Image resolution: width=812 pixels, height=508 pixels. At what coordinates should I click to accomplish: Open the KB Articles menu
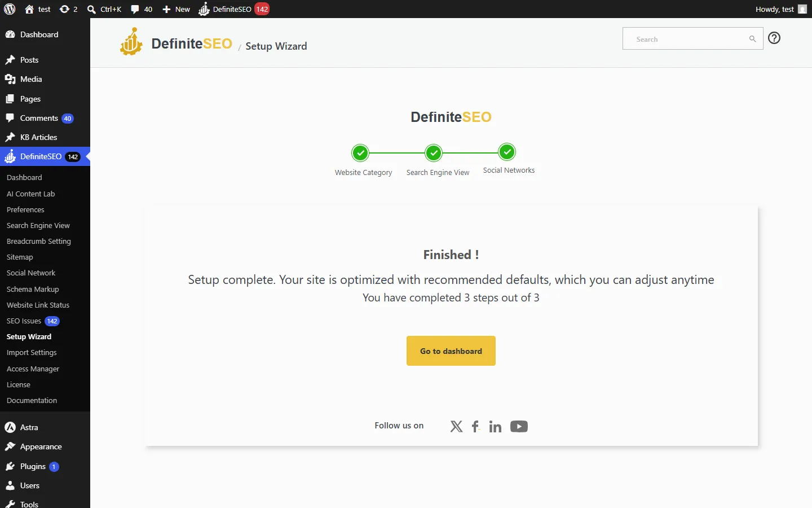click(45, 137)
